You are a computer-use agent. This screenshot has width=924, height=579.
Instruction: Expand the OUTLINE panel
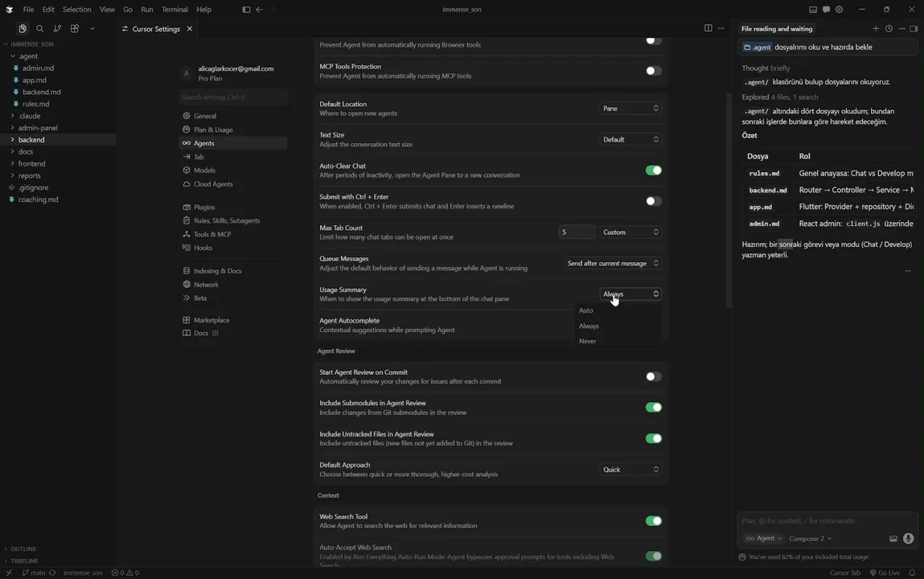click(23, 549)
